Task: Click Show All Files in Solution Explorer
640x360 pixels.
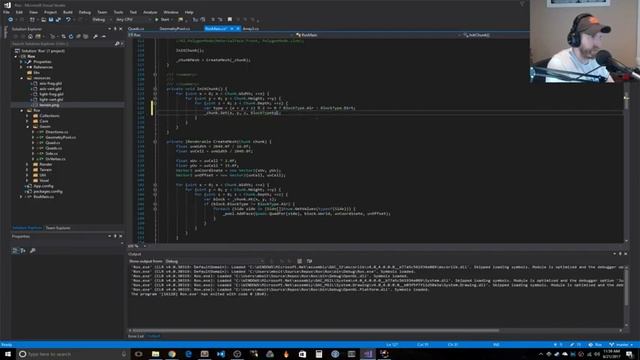Action: pos(86,36)
